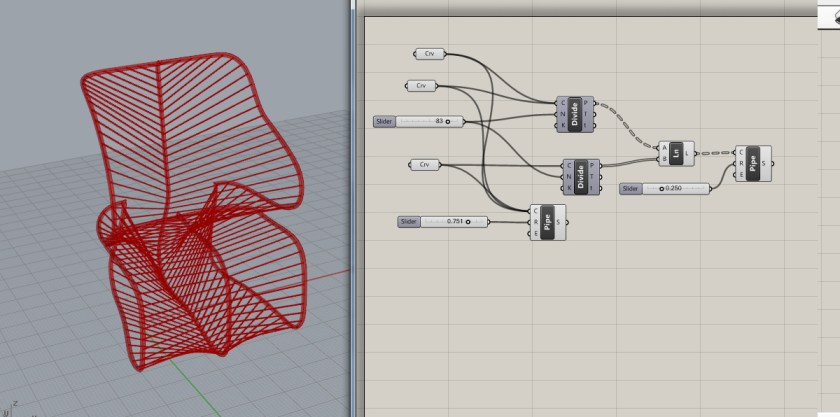
Task: Select the Crv parameter below the 83 slider
Action: 425,164
